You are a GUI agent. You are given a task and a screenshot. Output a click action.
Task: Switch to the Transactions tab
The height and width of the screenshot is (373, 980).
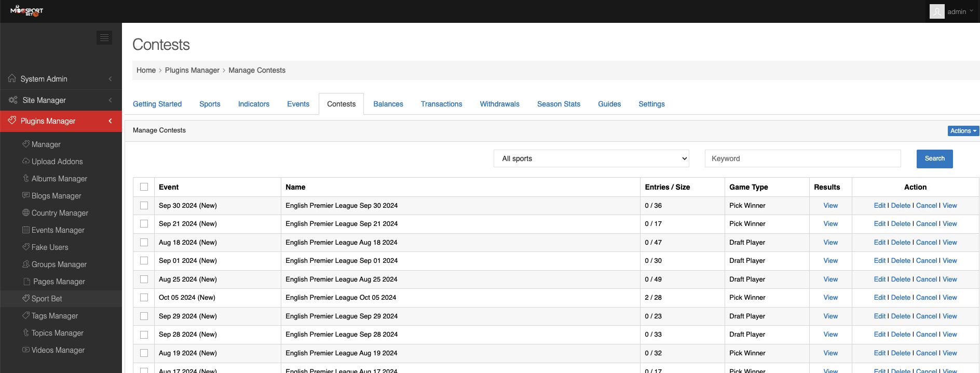442,104
